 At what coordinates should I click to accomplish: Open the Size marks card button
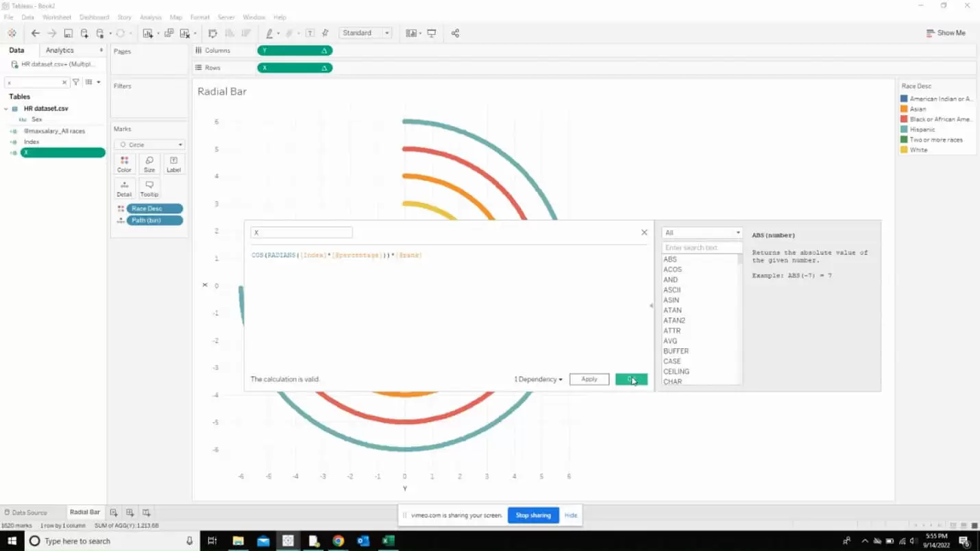[x=149, y=164]
